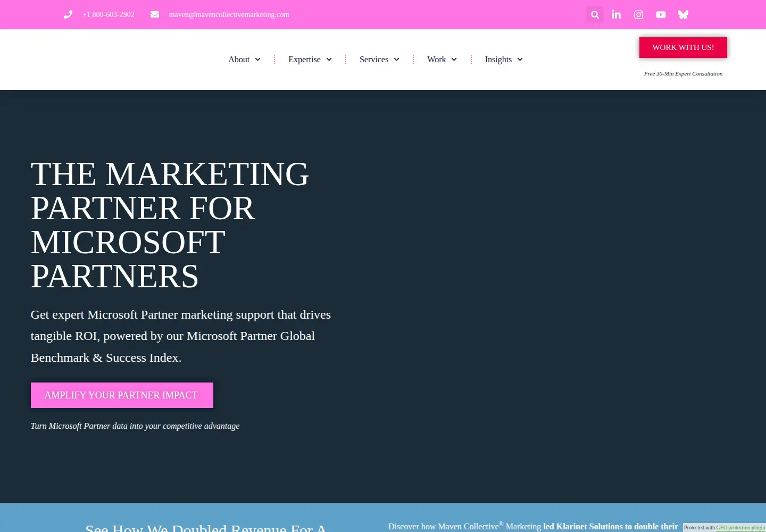766x532 pixels.
Task: Click the phone handset icon
Action: 68,14
